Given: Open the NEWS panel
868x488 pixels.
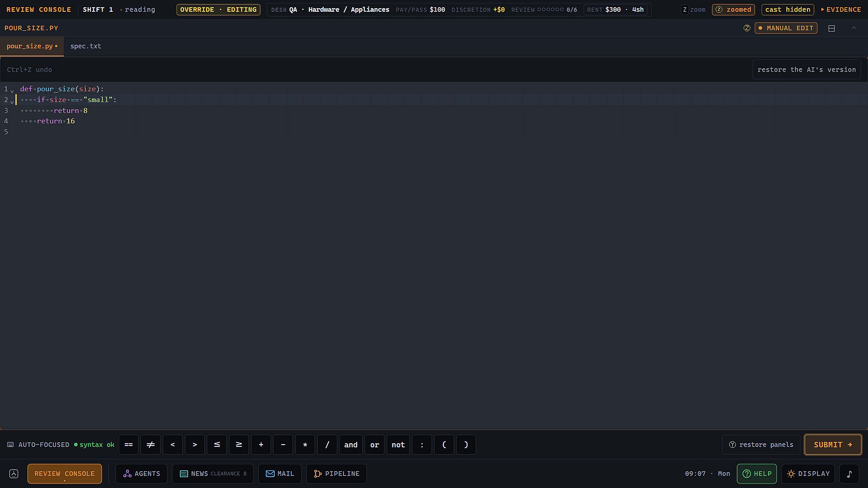Looking at the screenshot, I should click(213, 474).
